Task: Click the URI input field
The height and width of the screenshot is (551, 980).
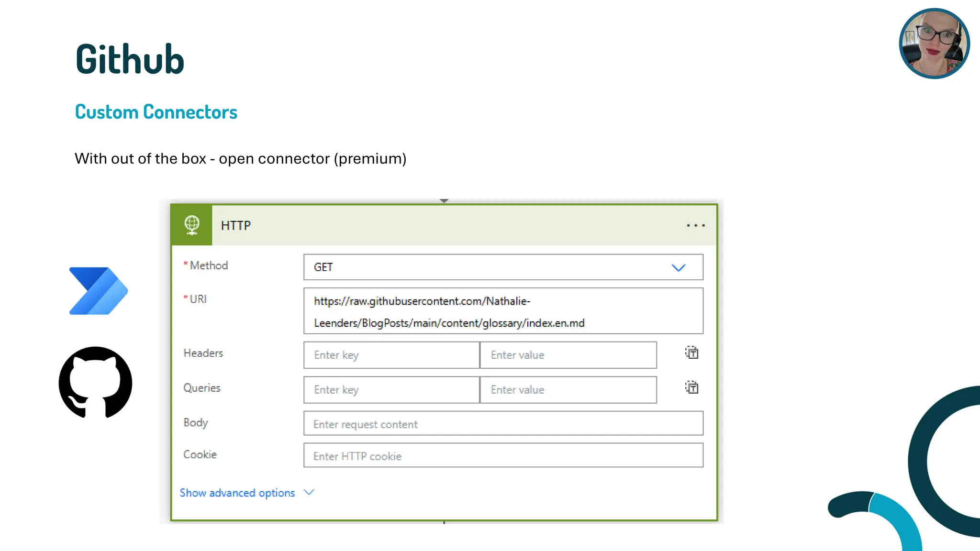Action: pos(503,311)
